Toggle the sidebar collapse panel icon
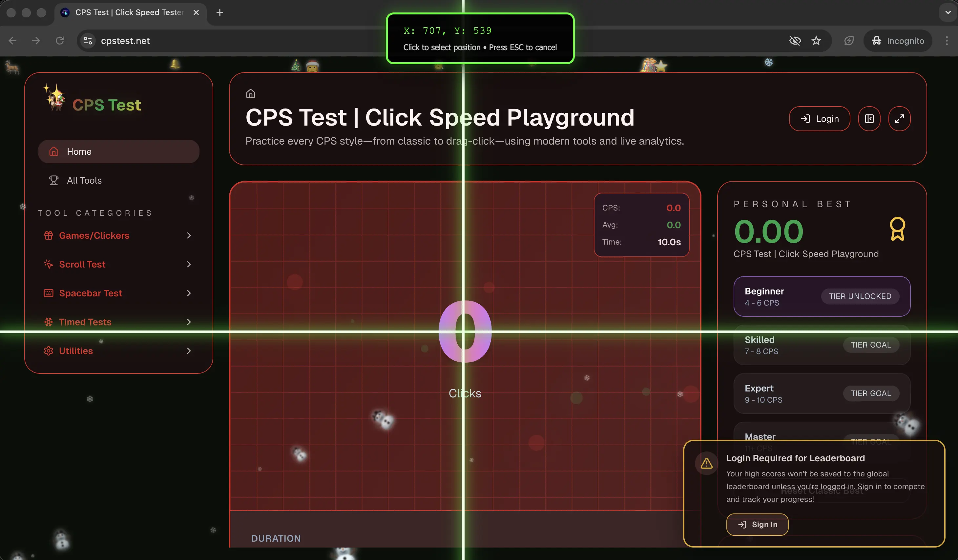 [x=869, y=119]
